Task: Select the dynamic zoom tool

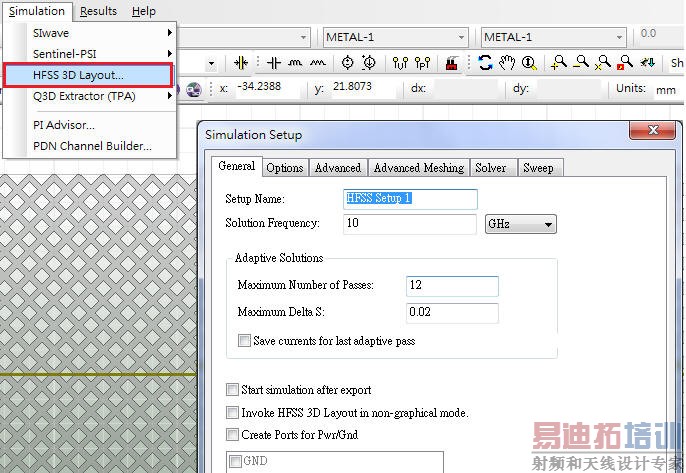Action: tap(529, 63)
